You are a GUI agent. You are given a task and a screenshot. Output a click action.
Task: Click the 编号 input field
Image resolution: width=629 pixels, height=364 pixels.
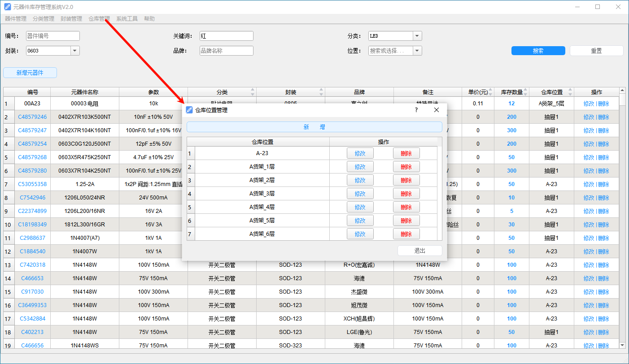point(52,36)
